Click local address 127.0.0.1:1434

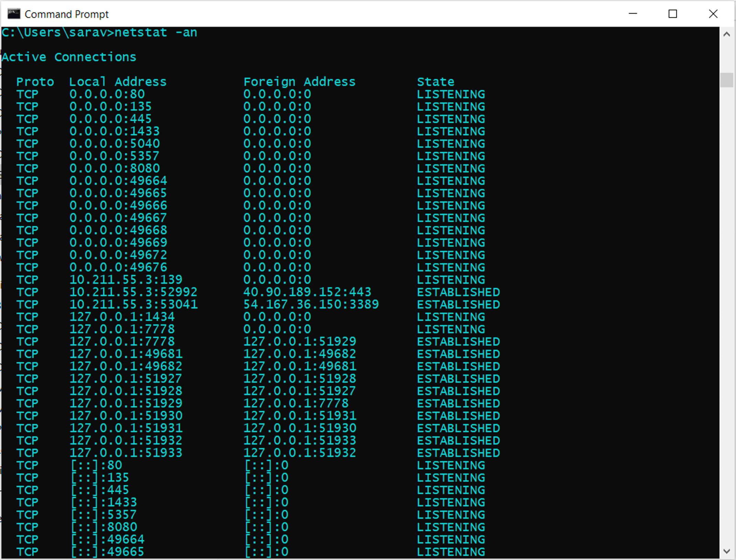(122, 317)
